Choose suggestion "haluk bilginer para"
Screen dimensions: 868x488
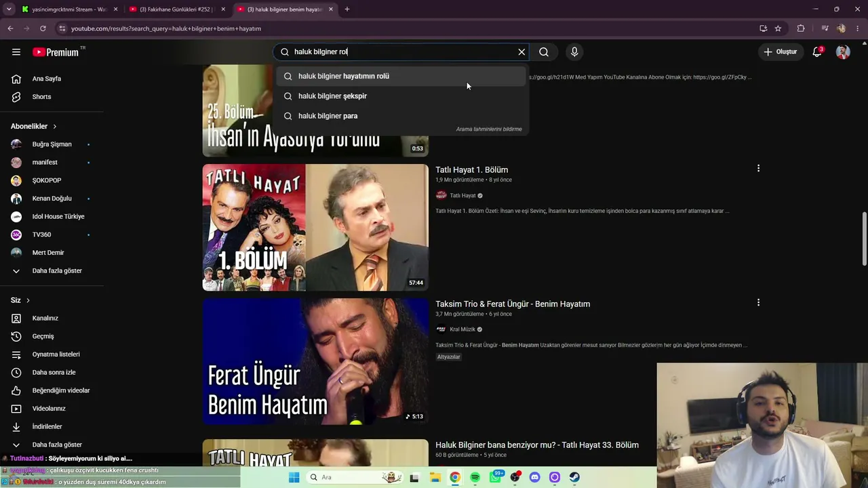point(400,116)
